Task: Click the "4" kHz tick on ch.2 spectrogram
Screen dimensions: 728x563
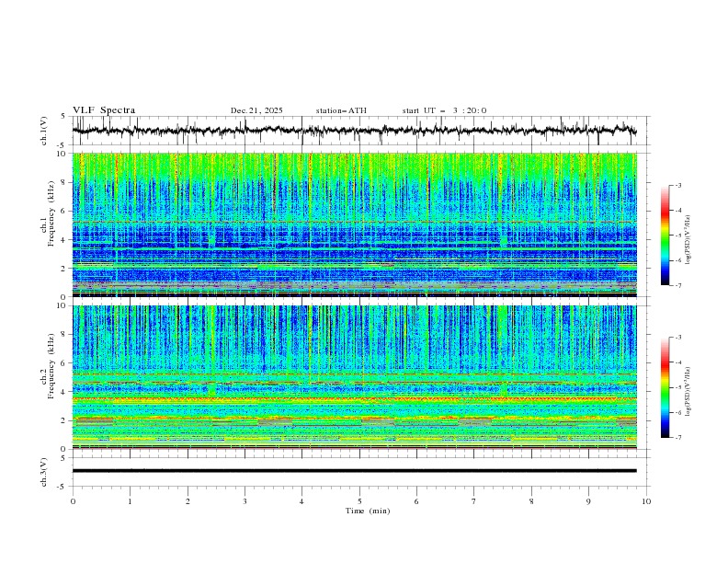Action: (63, 392)
